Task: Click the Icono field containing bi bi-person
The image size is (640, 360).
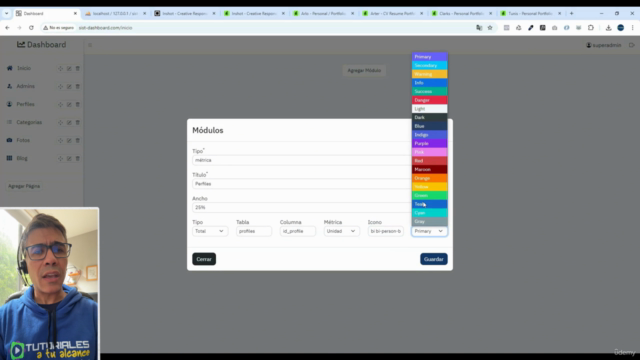Action: [385, 231]
